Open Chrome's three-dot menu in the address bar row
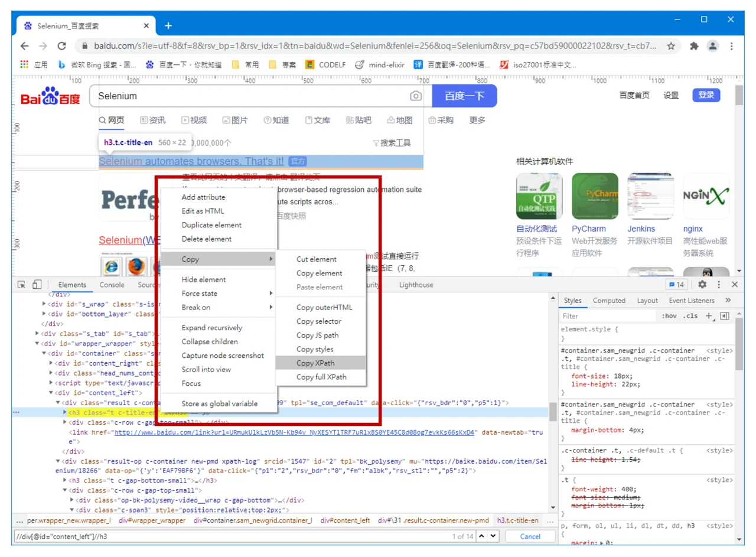756x557 pixels. [732, 45]
